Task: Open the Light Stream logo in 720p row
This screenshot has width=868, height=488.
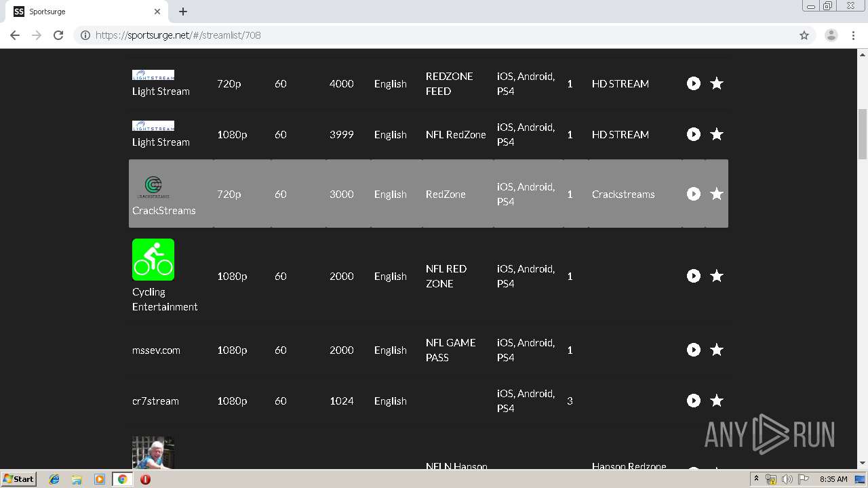Action: pyautogui.click(x=153, y=75)
